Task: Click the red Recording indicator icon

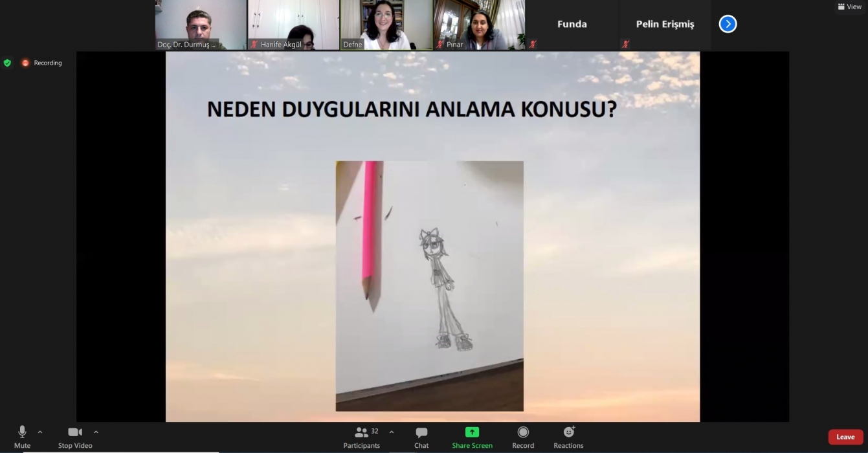Action: (x=25, y=63)
